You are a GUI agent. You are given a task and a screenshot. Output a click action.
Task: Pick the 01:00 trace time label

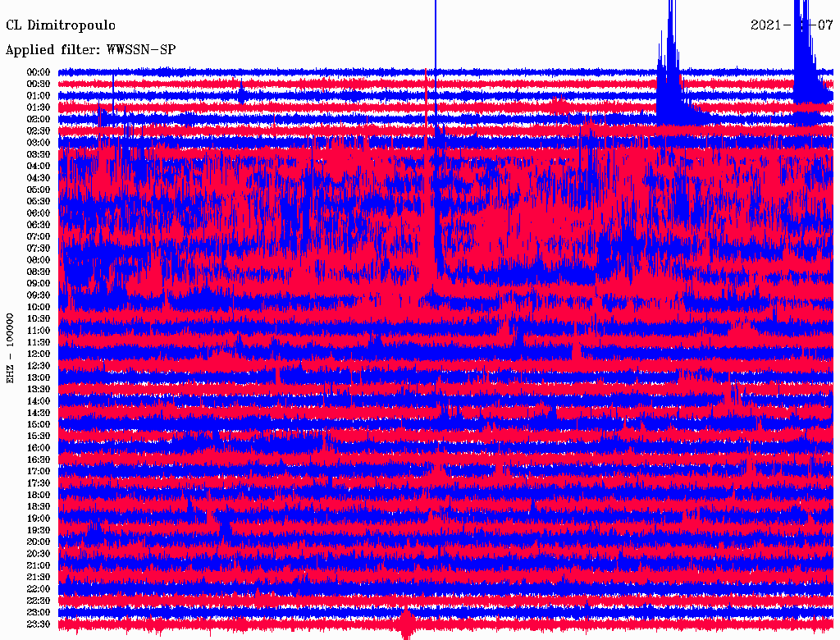pos(39,95)
